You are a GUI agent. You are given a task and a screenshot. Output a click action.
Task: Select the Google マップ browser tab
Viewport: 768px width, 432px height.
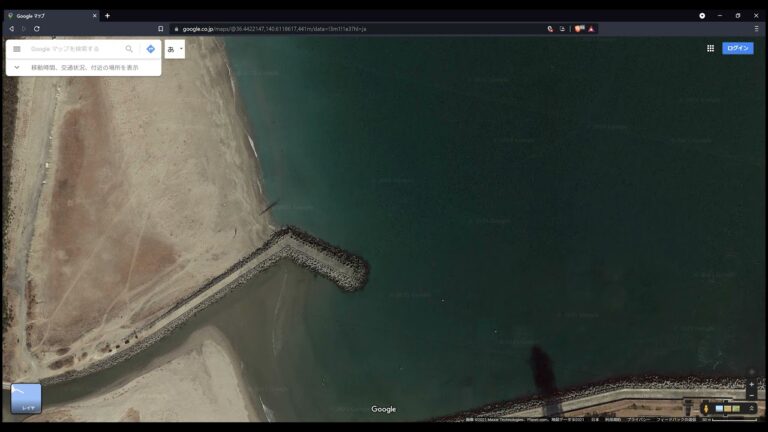[x=50, y=16]
